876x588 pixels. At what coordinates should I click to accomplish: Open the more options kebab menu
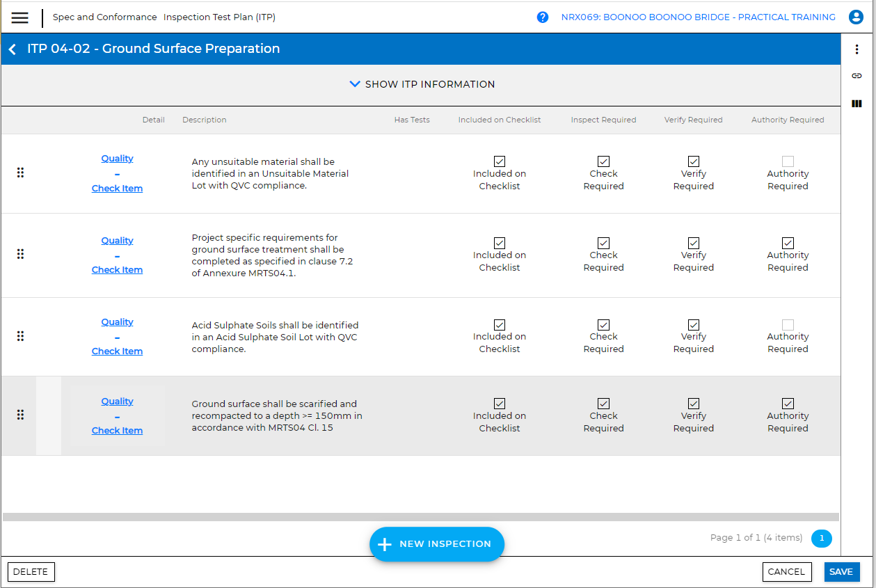coord(857,49)
